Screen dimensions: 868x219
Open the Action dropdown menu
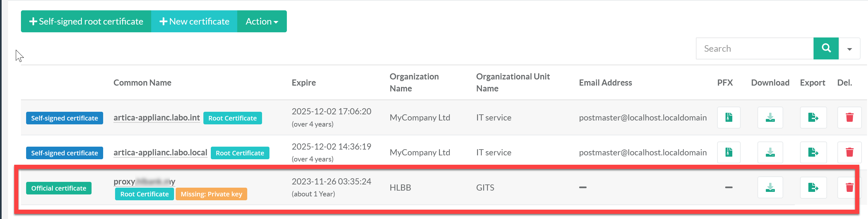(x=262, y=22)
